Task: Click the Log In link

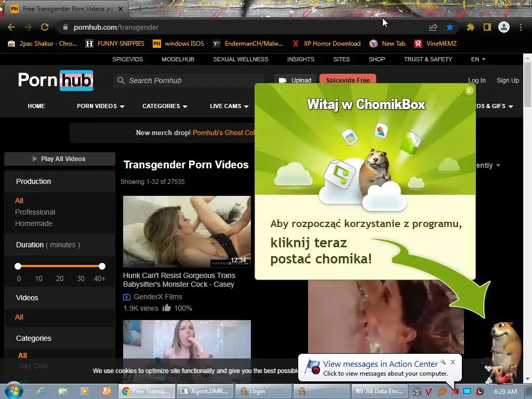Action: point(477,81)
